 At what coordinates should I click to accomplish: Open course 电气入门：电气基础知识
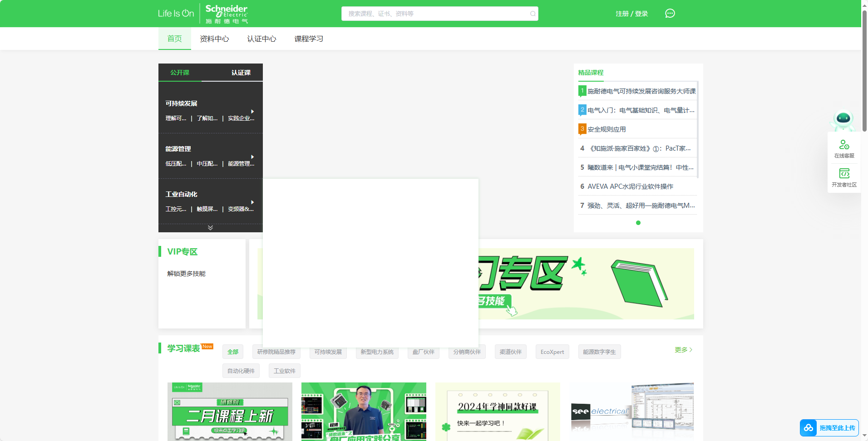641,110
